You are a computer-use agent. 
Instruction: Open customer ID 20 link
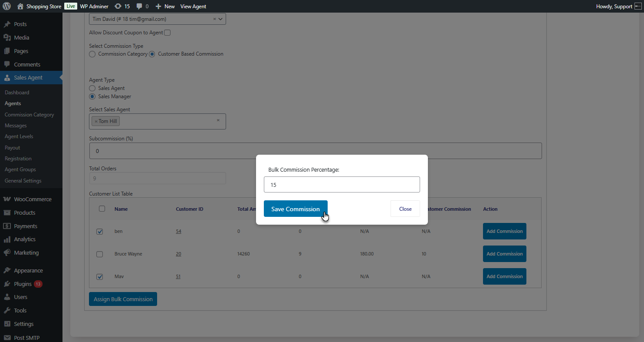[x=178, y=254]
